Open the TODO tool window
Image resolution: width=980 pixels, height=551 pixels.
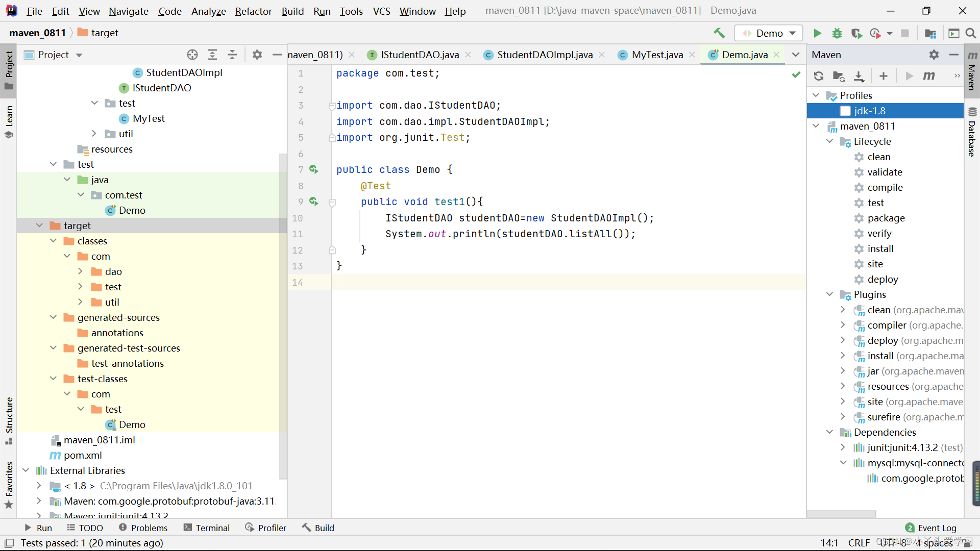(x=85, y=528)
